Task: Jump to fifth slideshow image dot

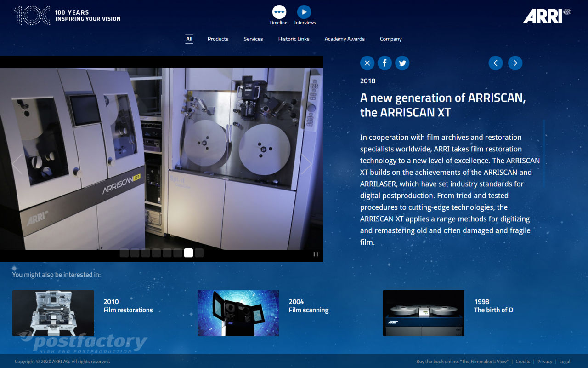Action: click(167, 253)
